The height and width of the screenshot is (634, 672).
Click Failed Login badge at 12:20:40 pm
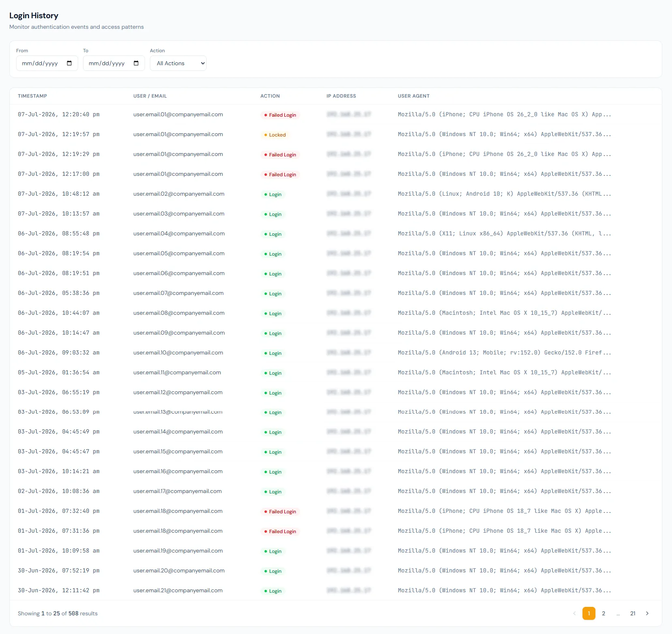[280, 115]
